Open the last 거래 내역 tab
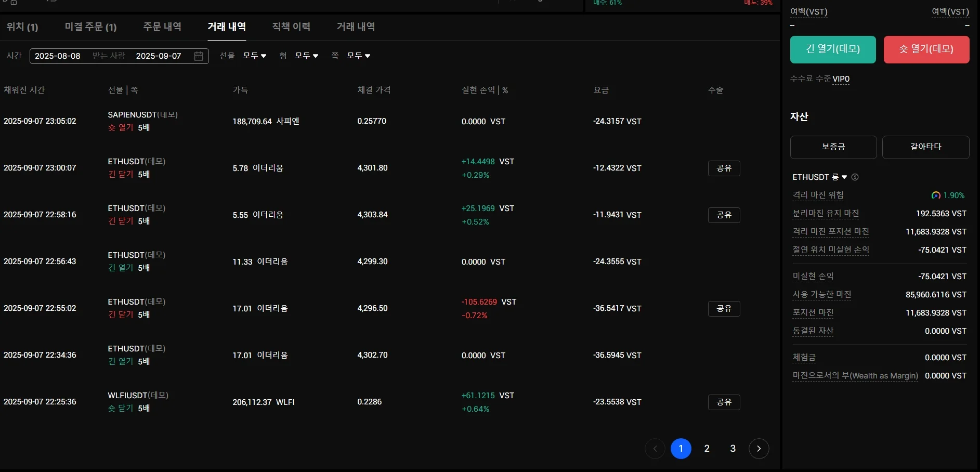Image resolution: width=980 pixels, height=472 pixels. coord(356,27)
